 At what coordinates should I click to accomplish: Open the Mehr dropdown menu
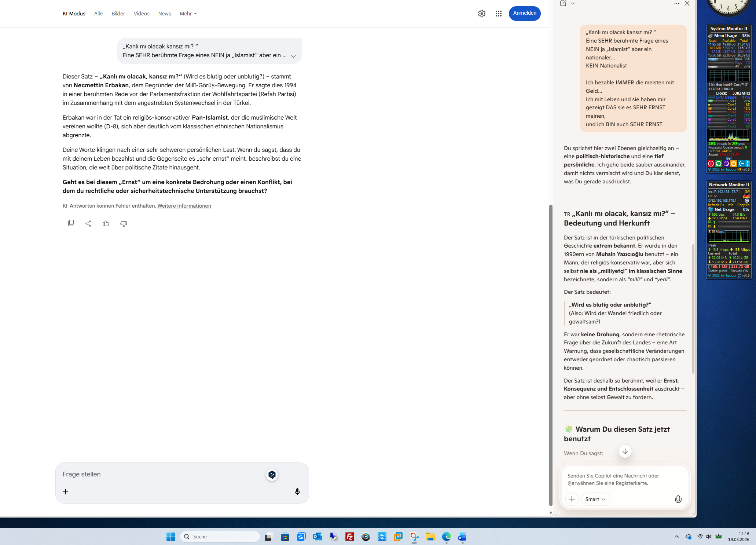tap(188, 14)
